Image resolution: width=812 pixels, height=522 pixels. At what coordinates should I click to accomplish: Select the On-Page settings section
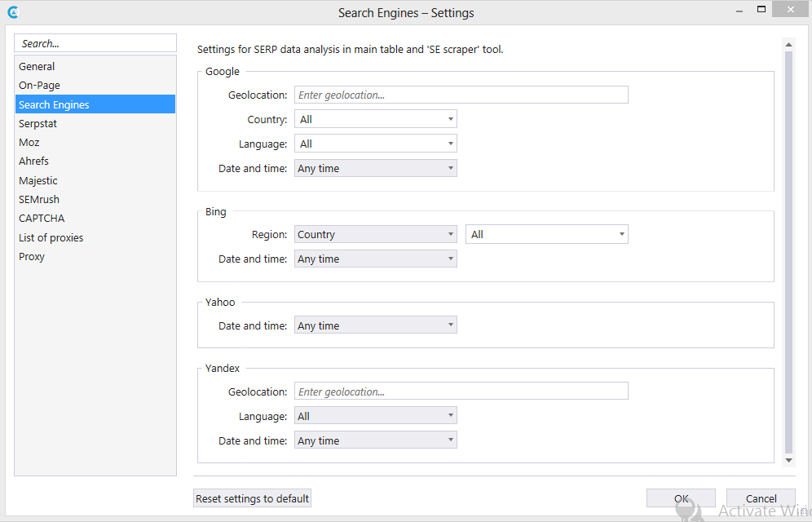pyautogui.click(x=39, y=85)
